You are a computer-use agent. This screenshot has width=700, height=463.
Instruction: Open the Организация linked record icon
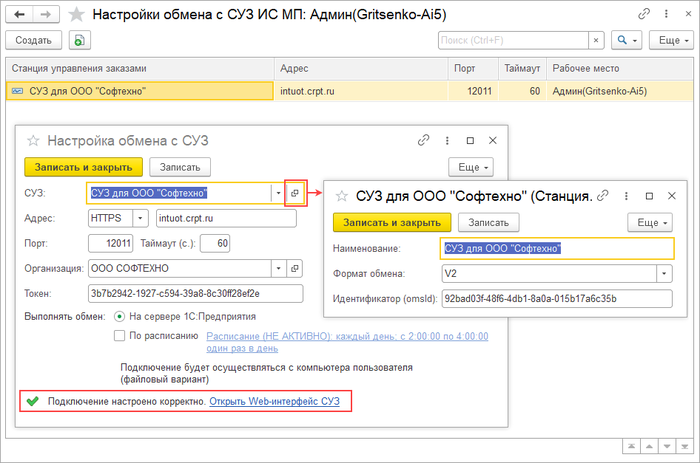click(x=294, y=268)
